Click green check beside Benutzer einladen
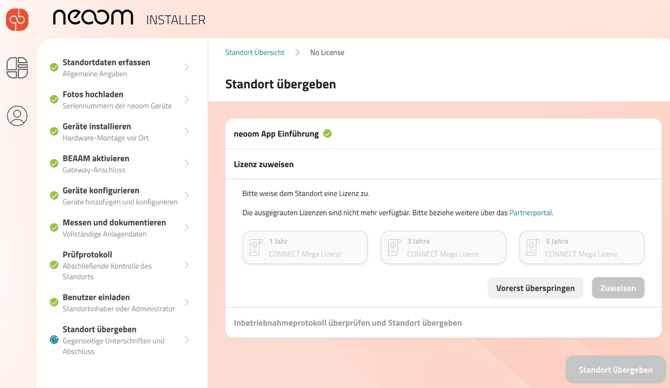Viewport: 670px width, 388px height. click(54, 303)
